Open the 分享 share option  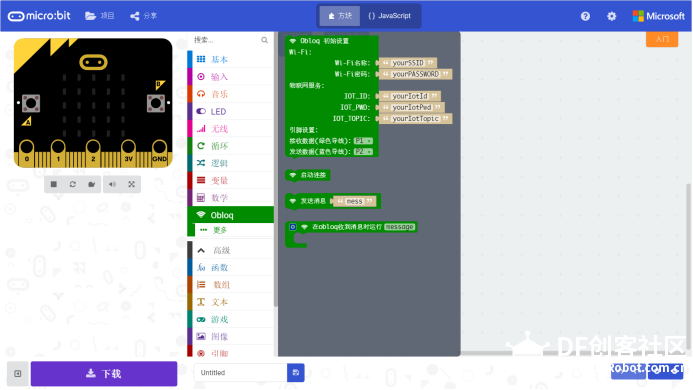[143, 16]
